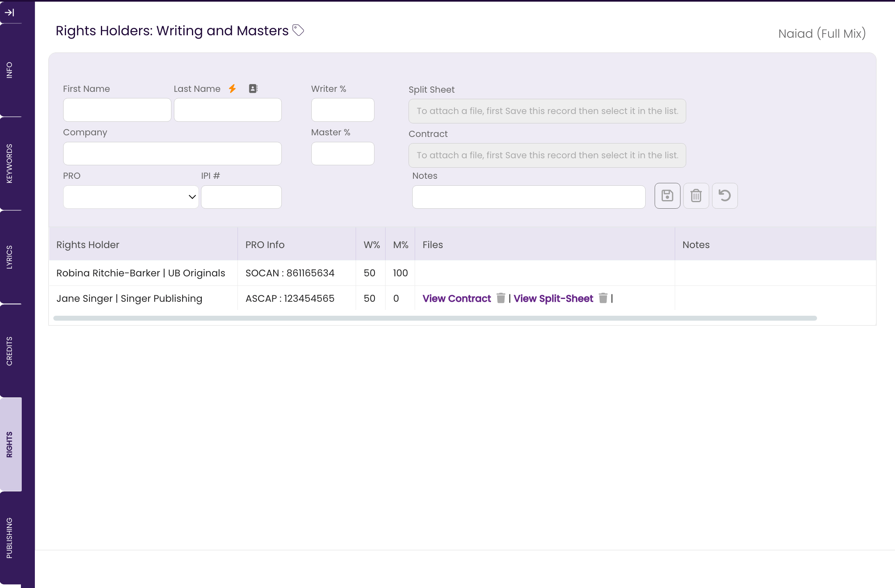
Task: Click the orange lightning bolt icon
Action: pyautogui.click(x=233, y=89)
